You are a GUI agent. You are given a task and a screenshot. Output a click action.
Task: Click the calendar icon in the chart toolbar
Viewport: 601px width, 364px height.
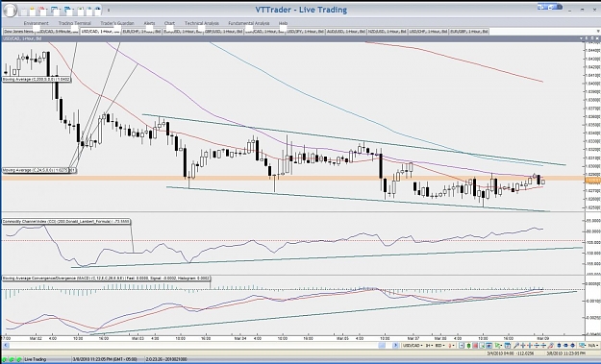tap(508, 346)
